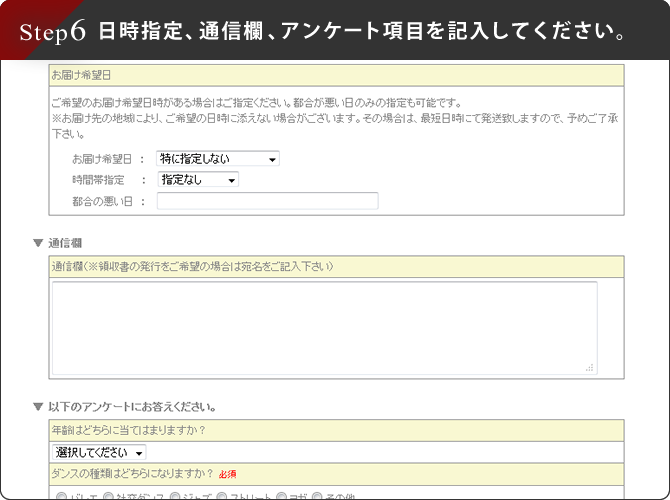Grab the text area resize handle
The height and width of the screenshot is (500, 670).
point(590,368)
